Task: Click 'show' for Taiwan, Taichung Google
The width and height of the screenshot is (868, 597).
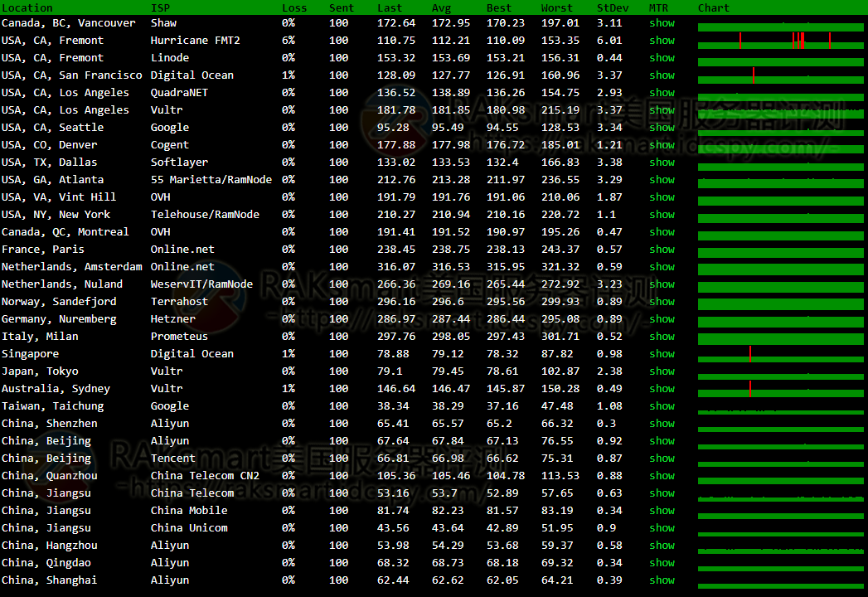Action: pos(662,406)
